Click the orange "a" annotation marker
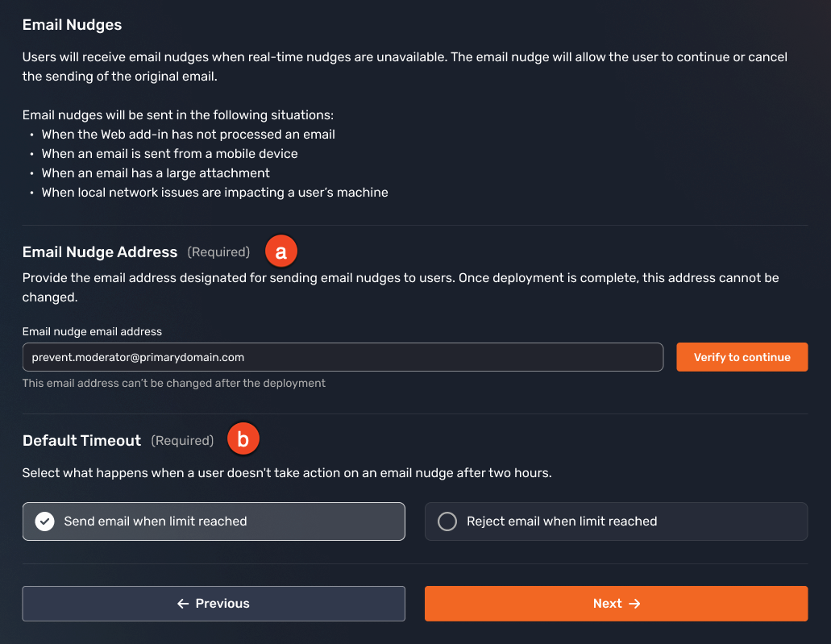Screen dimensions: 831x644 coord(281,251)
